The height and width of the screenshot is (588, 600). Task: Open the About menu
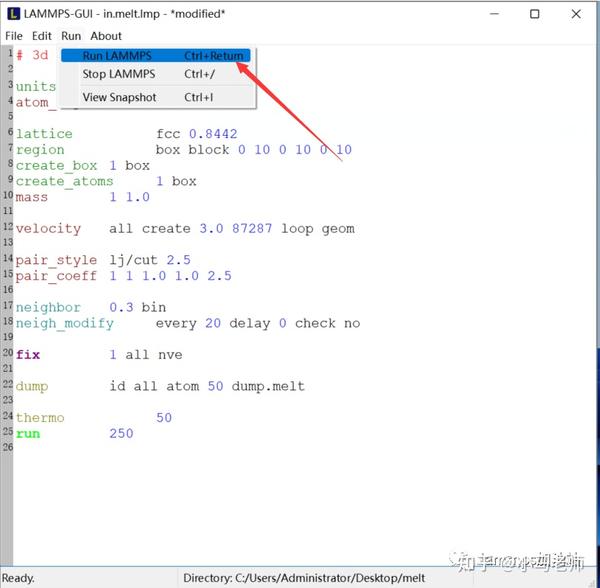[106, 36]
